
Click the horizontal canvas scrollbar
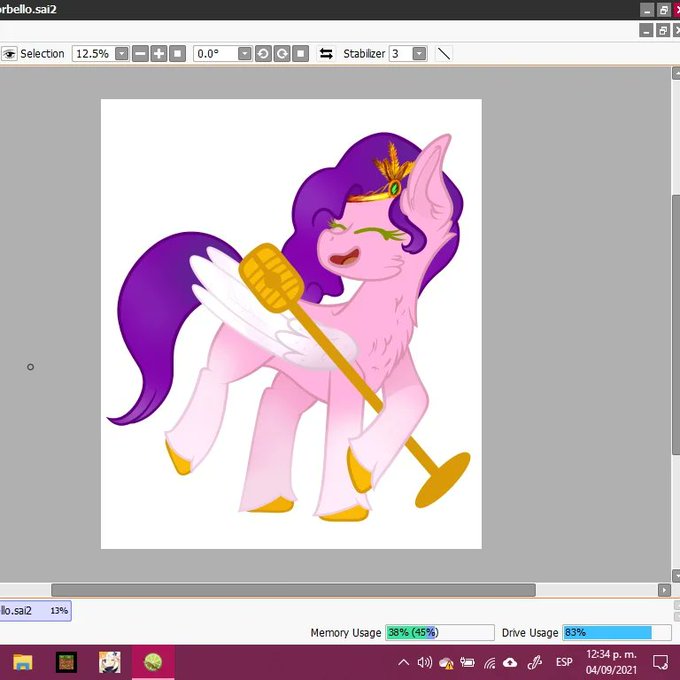[x=293, y=590]
